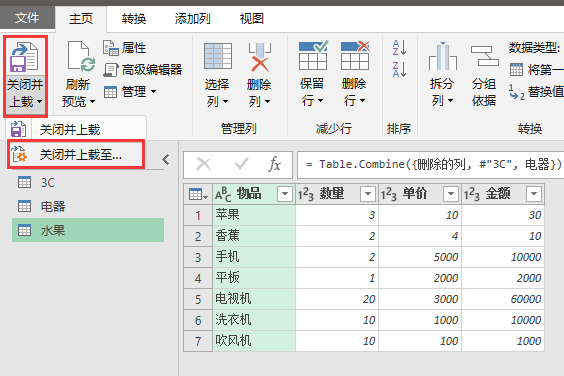The image size is (564, 376).
Task: Click the 删除列 icon
Action: [259, 57]
